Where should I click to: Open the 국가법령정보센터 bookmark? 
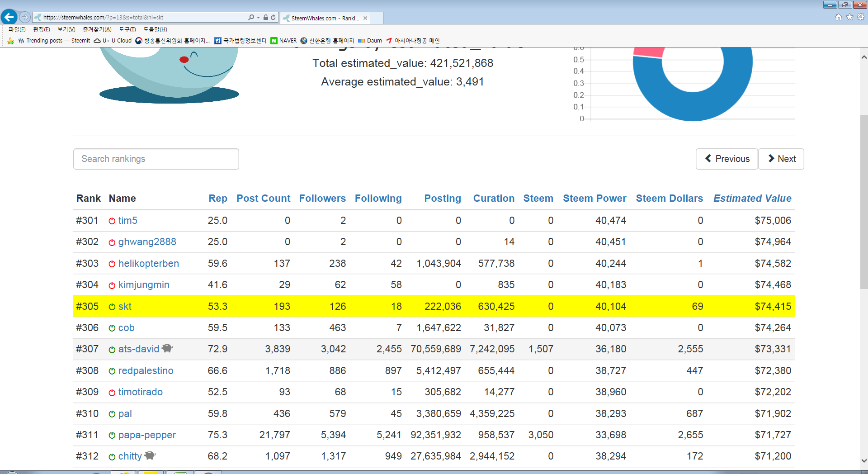pyautogui.click(x=240, y=41)
